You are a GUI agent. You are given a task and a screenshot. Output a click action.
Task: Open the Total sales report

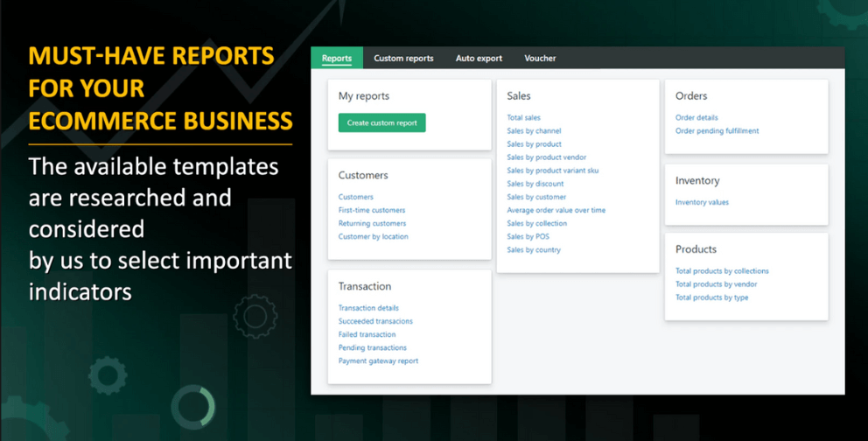coord(523,118)
